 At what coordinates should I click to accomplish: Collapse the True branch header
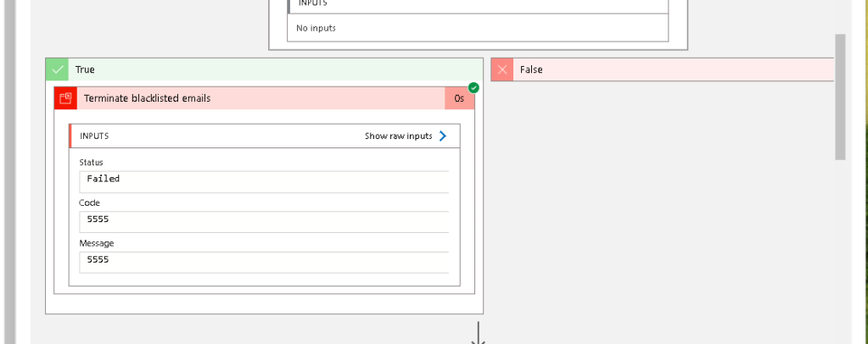pos(264,69)
